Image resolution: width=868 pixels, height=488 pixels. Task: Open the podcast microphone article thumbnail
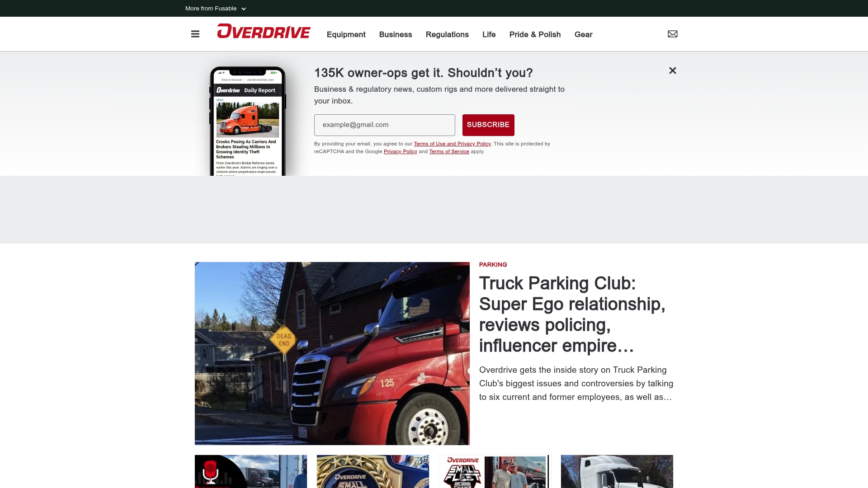(x=251, y=471)
